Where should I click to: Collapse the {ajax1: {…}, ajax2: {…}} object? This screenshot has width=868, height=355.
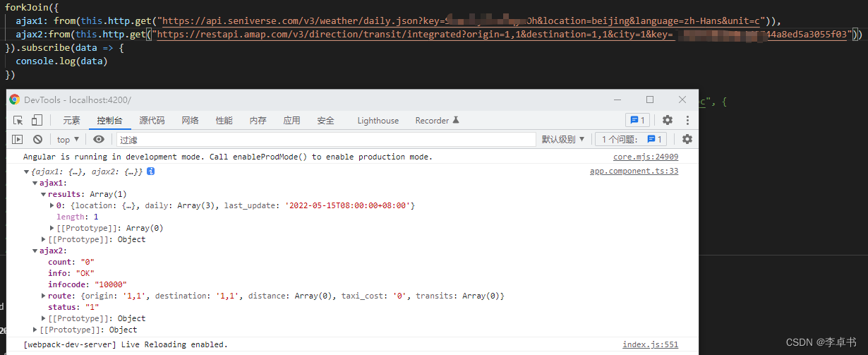click(27, 172)
